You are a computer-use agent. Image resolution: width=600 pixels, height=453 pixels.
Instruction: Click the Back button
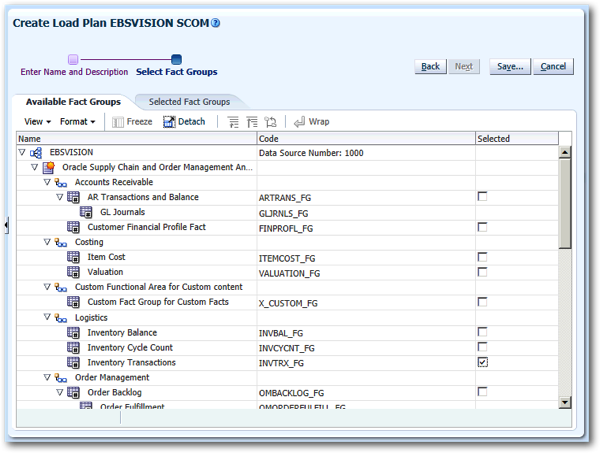(x=430, y=67)
